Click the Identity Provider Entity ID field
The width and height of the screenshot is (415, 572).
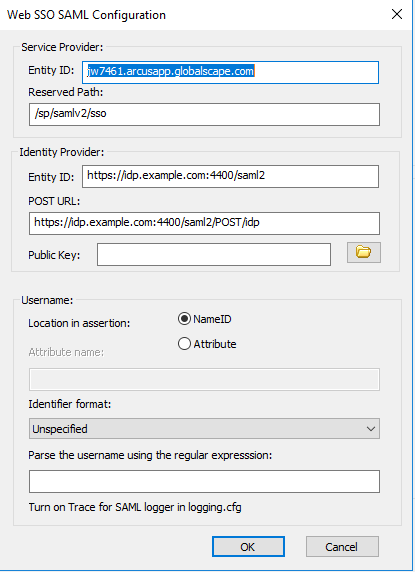pyautogui.click(x=230, y=177)
